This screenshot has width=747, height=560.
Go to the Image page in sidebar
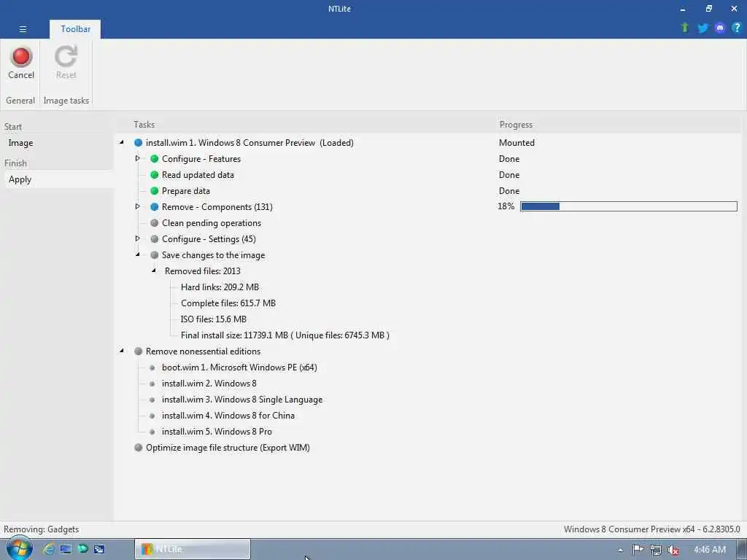(x=20, y=143)
